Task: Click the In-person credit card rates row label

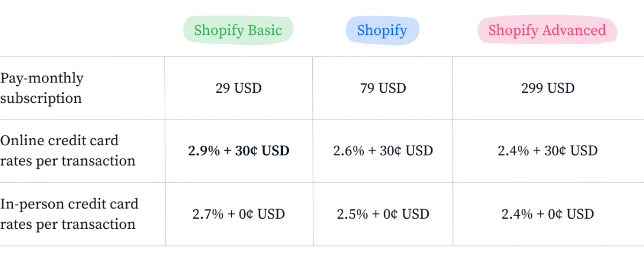Action: pyautogui.click(x=69, y=214)
